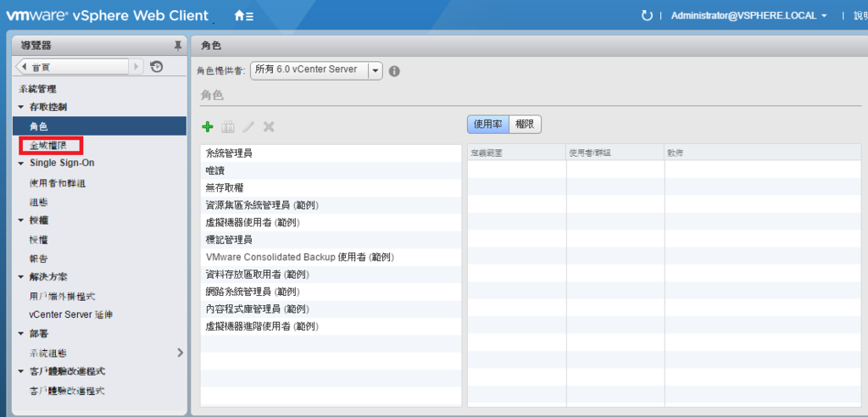Select the 唯讀 role
Viewport: 868px width, 417px height.
[331, 170]
